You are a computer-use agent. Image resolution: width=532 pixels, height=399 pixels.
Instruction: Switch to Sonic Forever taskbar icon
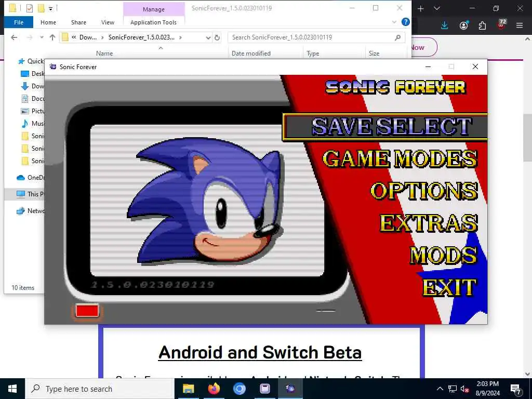tap(290, 389)
